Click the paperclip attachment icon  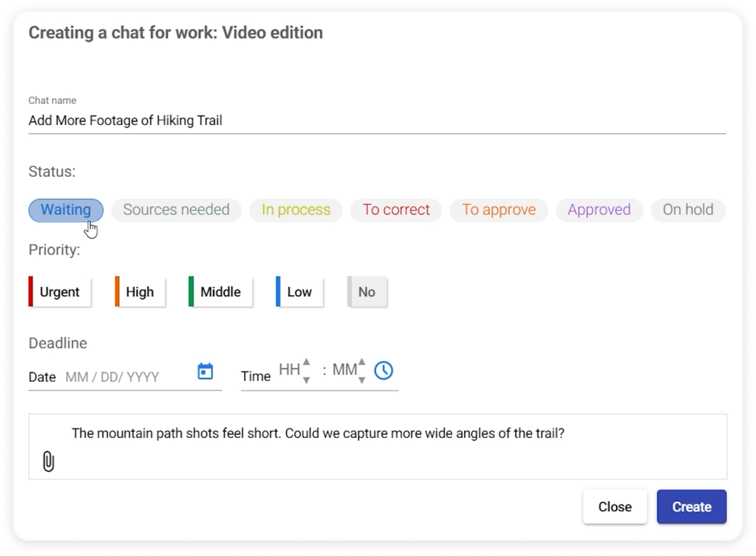coord(48,461)
